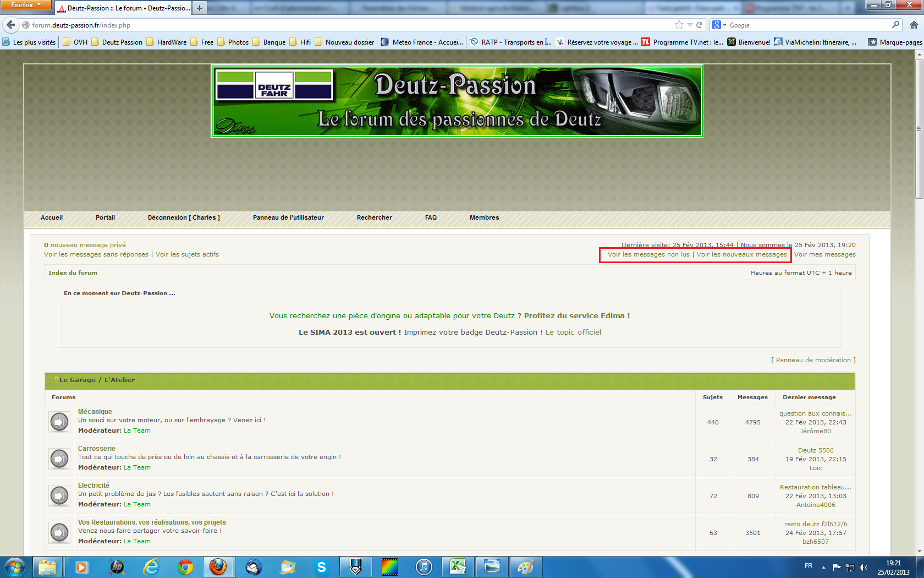Click the Carrosserie forum status icon

coord(59,459)
